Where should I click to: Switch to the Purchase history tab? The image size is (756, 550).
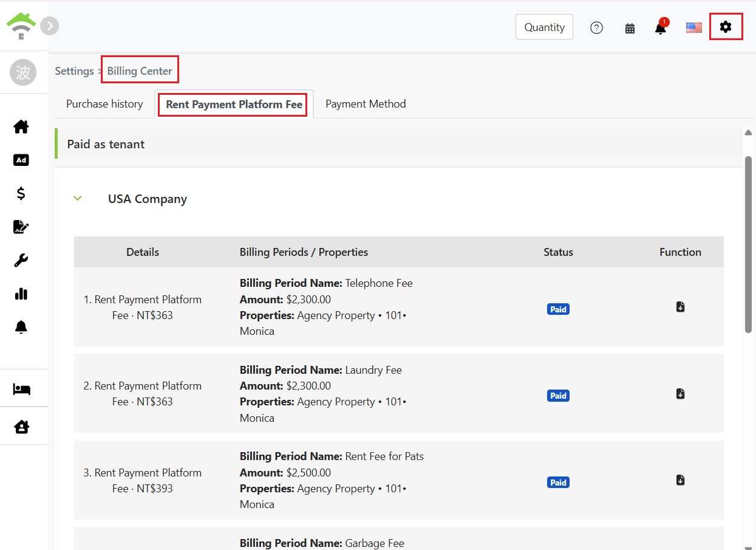click(x=104, y=104)
